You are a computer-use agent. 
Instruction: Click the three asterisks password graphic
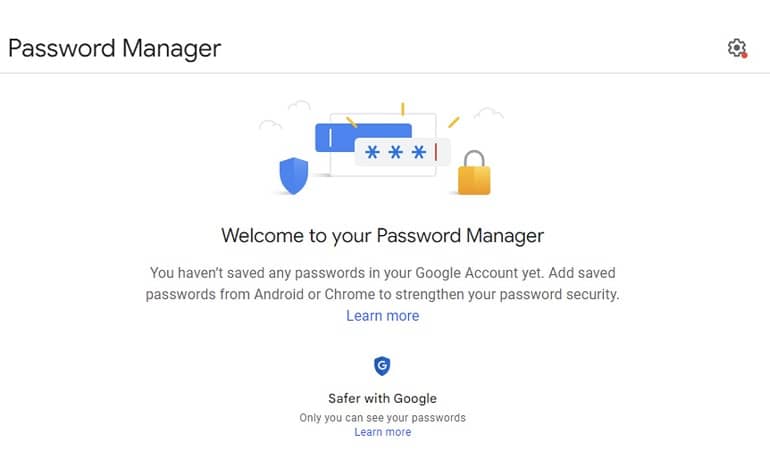pos(395,153)
